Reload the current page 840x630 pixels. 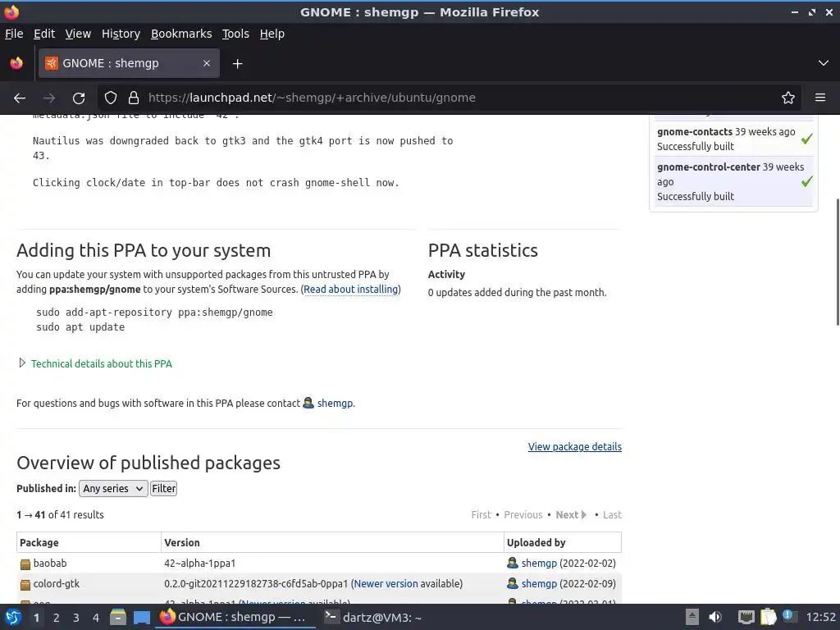[79, 98]
